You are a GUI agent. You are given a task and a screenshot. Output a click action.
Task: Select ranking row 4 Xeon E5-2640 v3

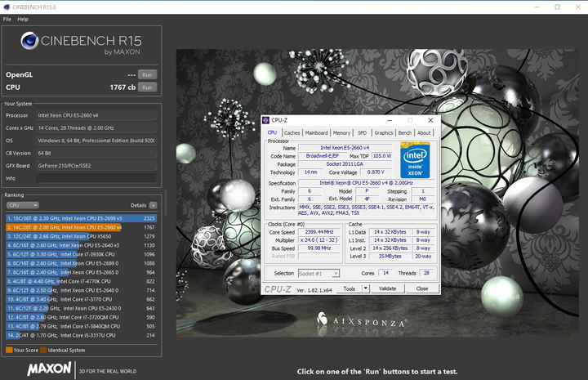(81, 245)
